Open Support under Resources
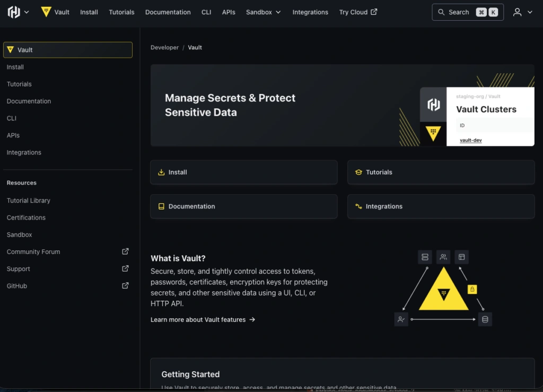 click(19, 269)
